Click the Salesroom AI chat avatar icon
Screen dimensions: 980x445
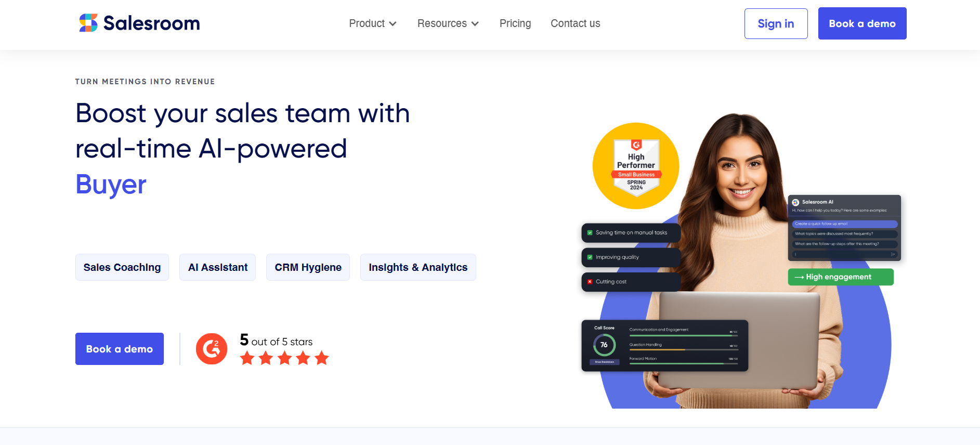click(x=795, y=202)
